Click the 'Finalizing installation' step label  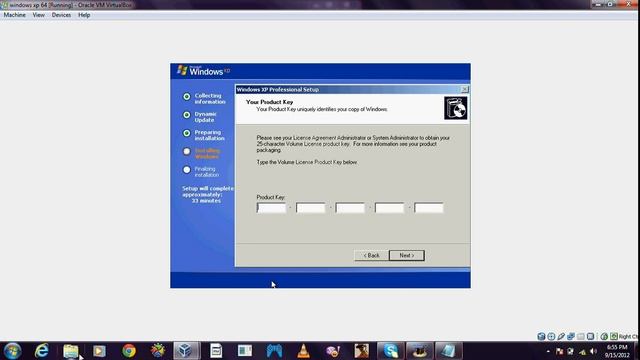[x=207, y=171]
